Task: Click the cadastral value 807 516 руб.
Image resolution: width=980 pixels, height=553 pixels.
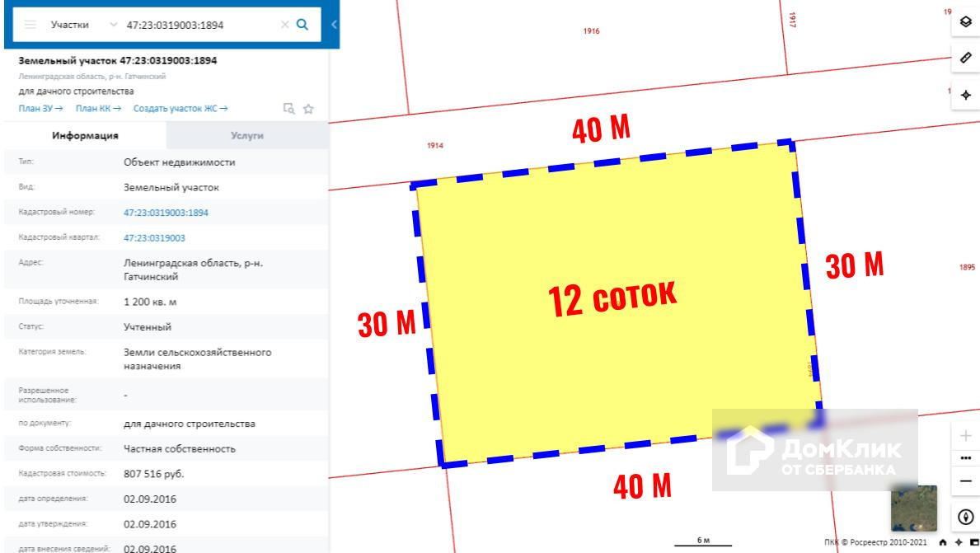Action: coord(154,474)
